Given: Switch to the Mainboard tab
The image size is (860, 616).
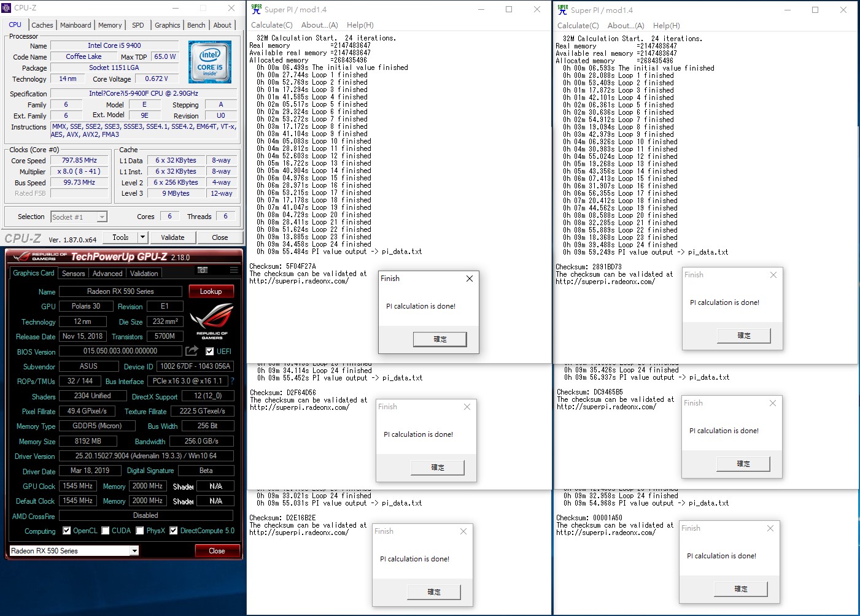Looking at the screenshot, I should click(x=76, y=25).
